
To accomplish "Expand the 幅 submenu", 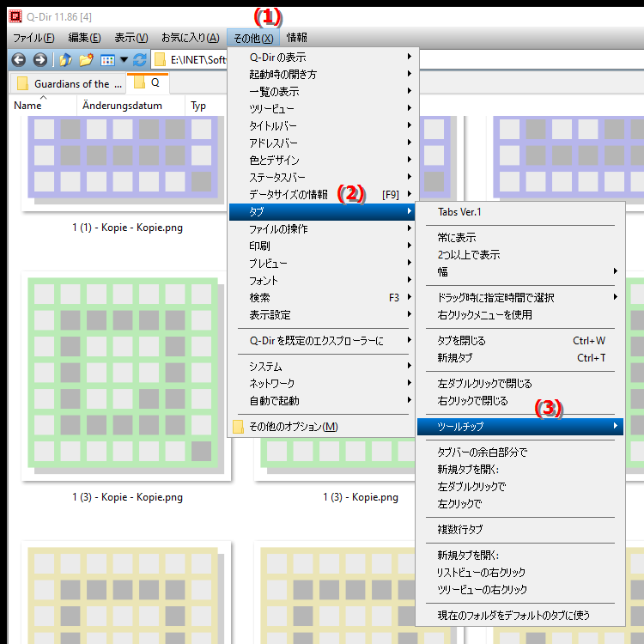I will click(x=520, y=272).
